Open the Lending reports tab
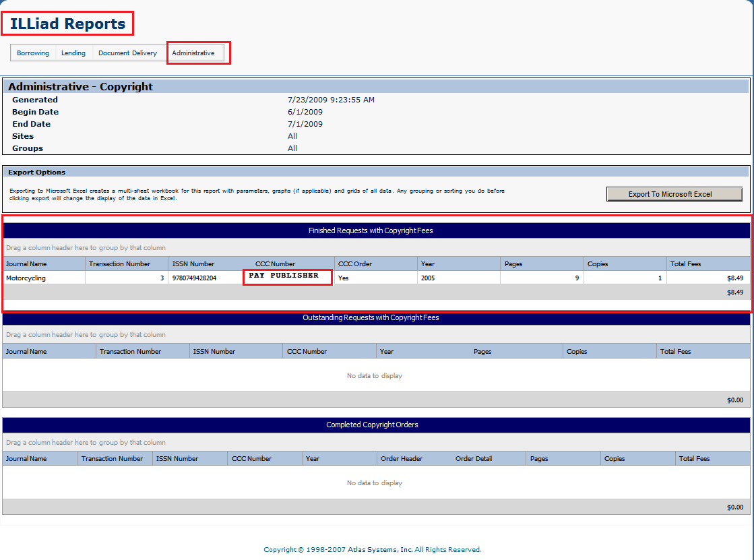754x560 pixels. [x=73, y=52]
